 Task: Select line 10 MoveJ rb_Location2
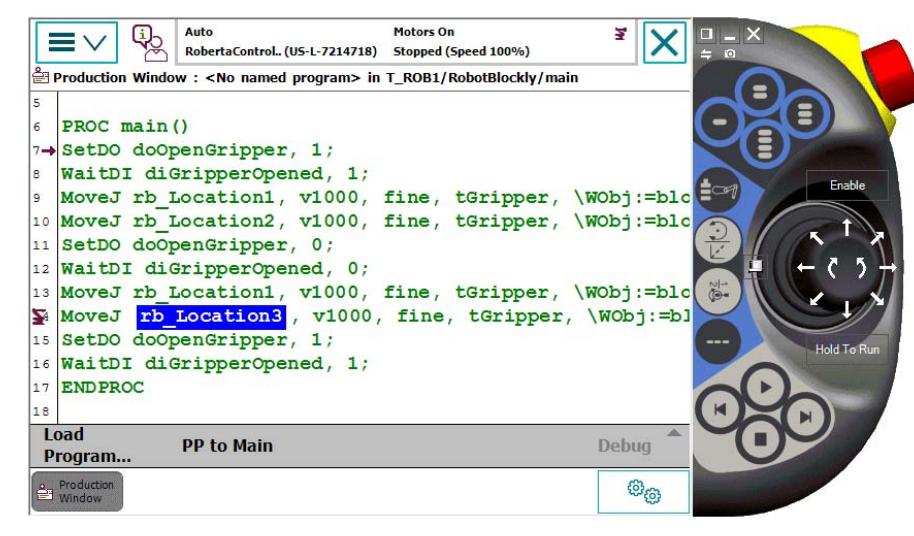point(375,222)
